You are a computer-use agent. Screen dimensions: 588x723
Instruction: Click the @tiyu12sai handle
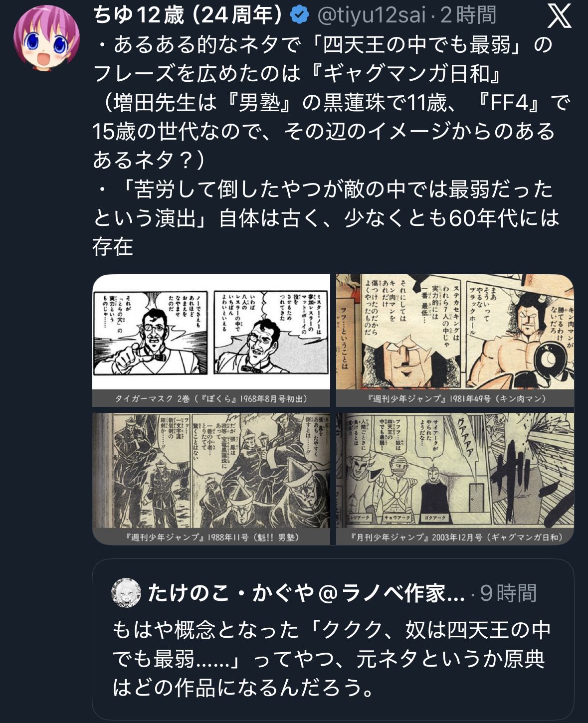coord(371,15)
